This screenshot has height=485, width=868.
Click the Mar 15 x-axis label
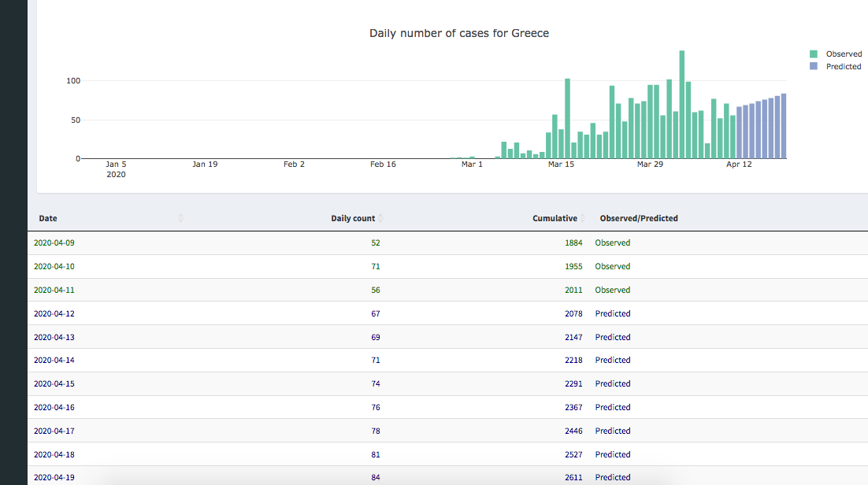click(561, 165)
